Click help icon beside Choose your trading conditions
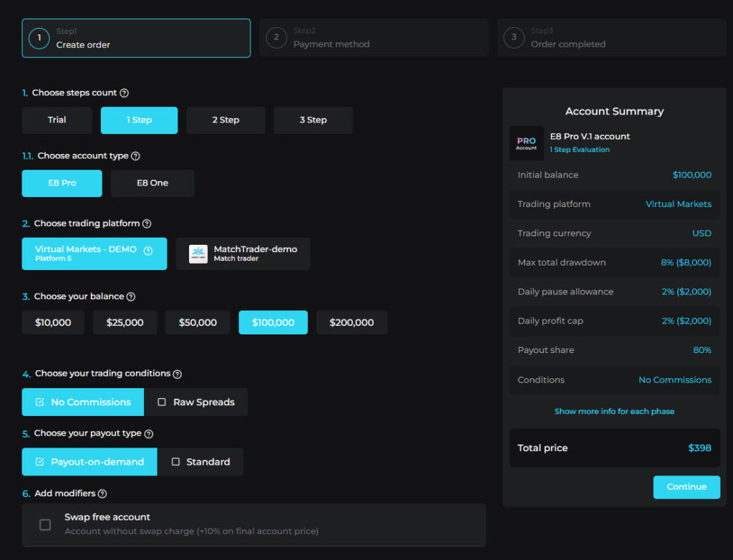The image size is (733, 560). 178,374
